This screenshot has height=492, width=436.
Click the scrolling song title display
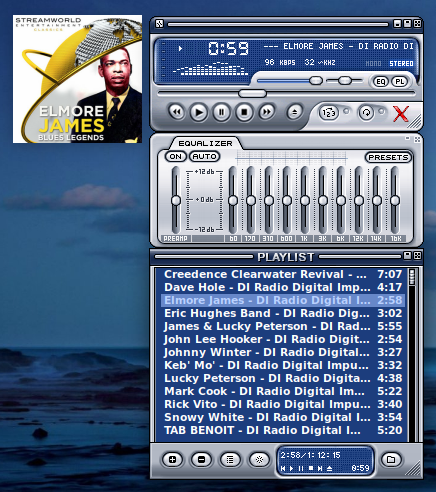pyautogui.click(x=339, y=46)
